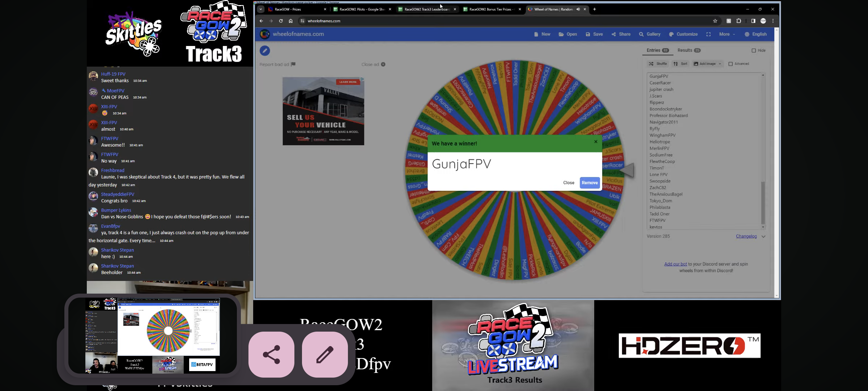This screenshot has height=391, width=868.
Task: Mute the Wheel of Names tab audio
Action: click(x=578, y=9)
